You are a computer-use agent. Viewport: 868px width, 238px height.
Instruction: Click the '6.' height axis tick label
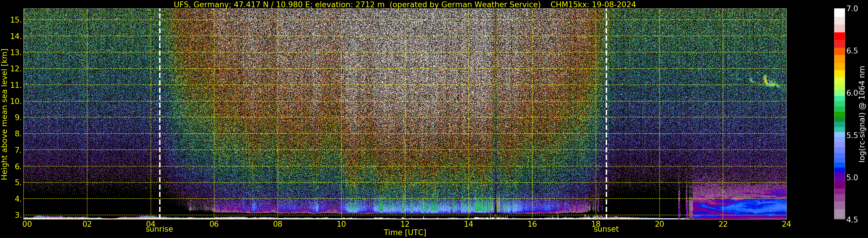(x=18, y=166)
